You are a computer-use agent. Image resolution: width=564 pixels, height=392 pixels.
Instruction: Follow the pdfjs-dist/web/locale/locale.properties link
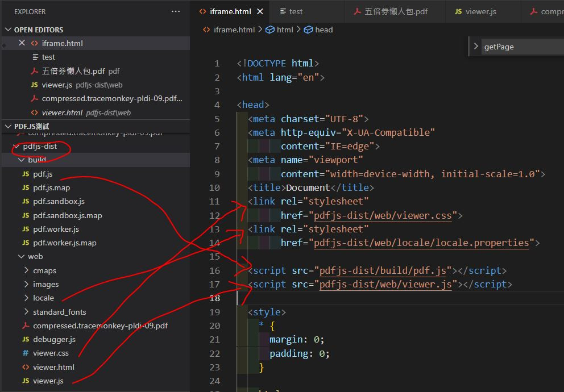(421, 243)
